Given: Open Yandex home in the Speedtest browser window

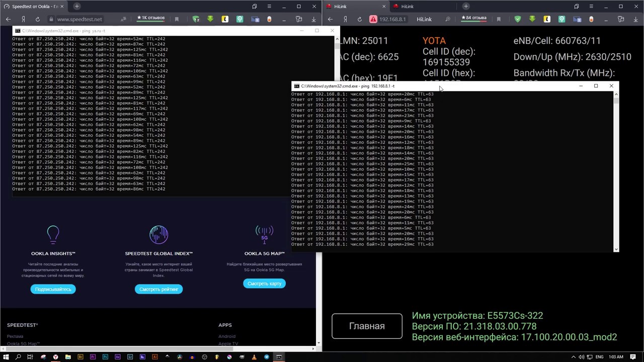Looking at the screenshot, I should pyautogui.click(x=23, y=19).
